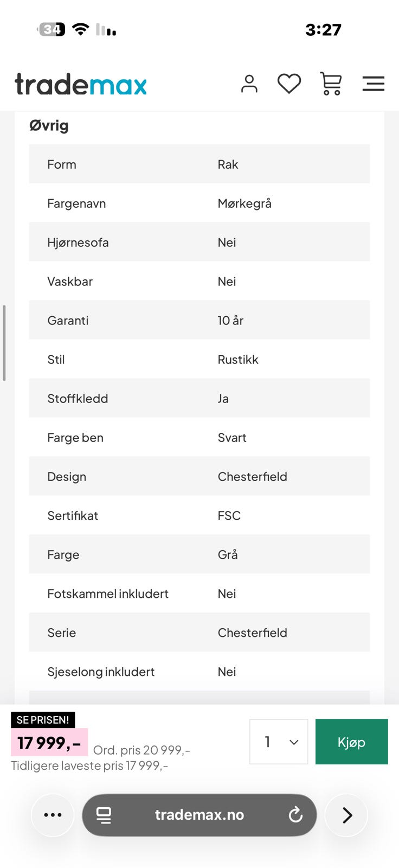Image resolution: width=399 pixels, height=868 pixels.
Task: Open the page settings icon in address bar
Action: click(x=104, y=815)
